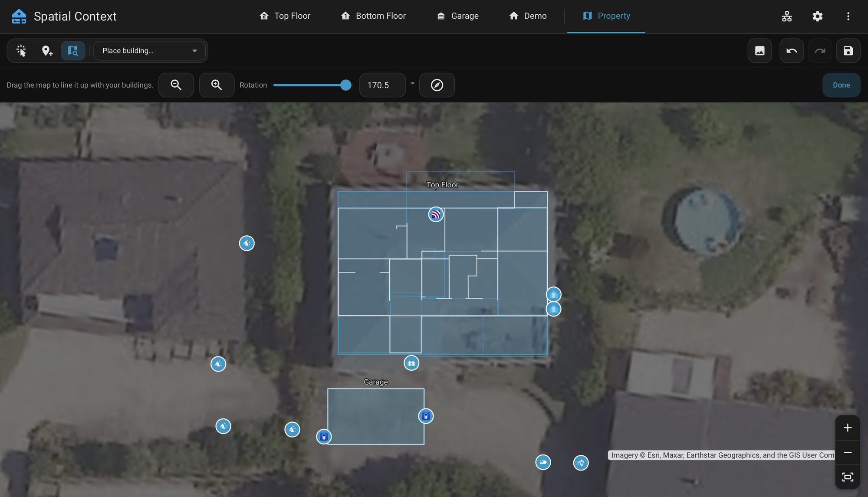This screenshot has height=497, width=868.
Task: Open the Top Floor tab
Action: (x=285, y=16)
